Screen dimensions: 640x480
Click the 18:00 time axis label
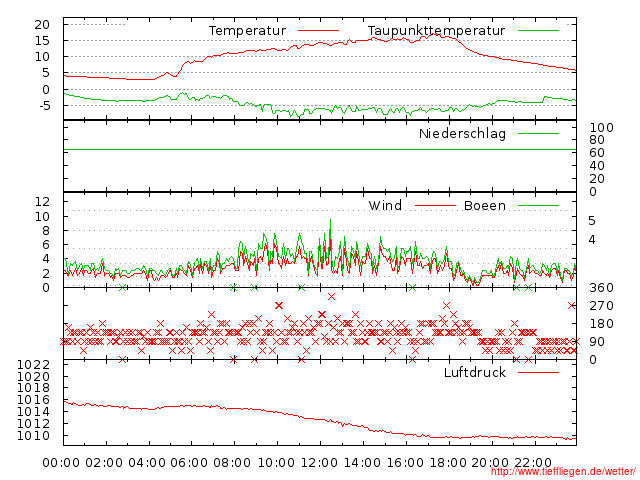pyautogui.click(x=448, y=463)
